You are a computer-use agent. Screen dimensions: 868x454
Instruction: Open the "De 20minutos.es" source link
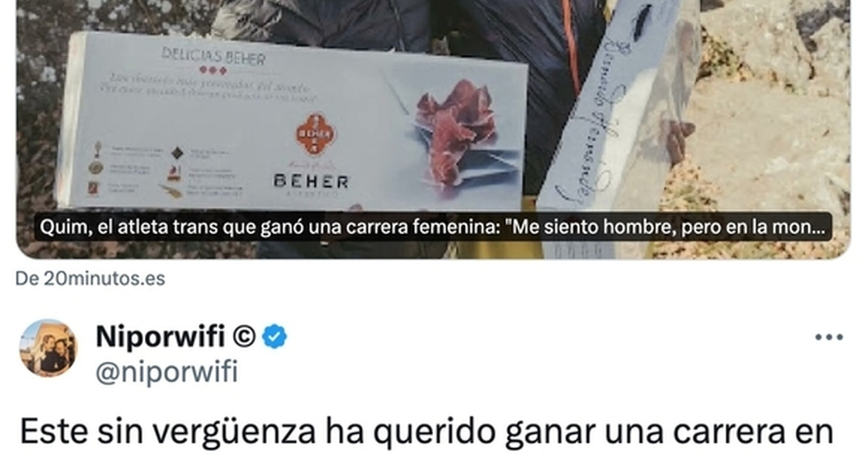point(90,279)
